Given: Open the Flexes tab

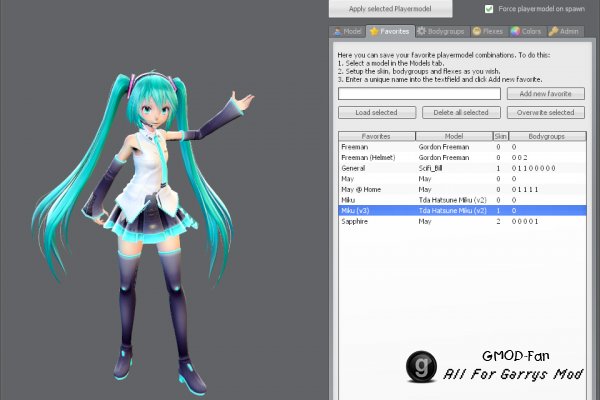Looking at the screenshot, I should coord(488,31).
